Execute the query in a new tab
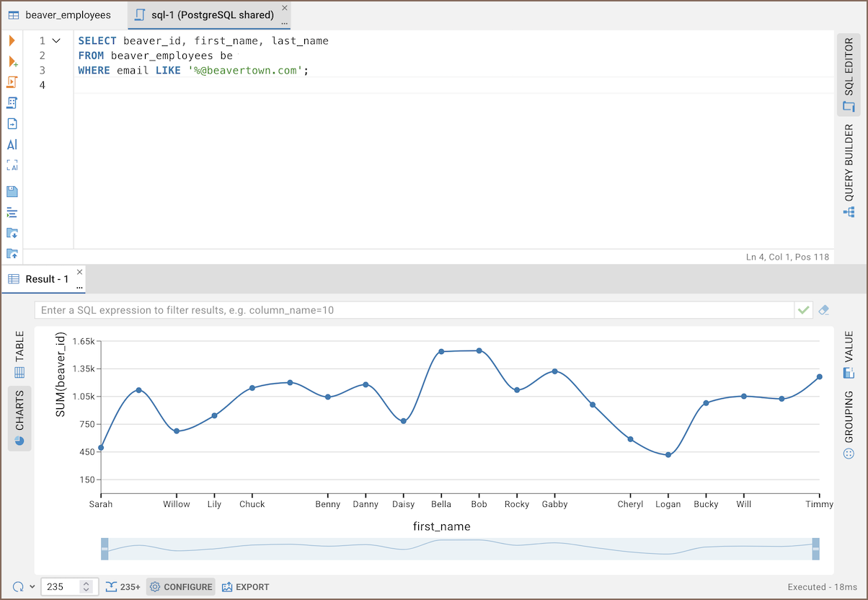 point(12,62)
